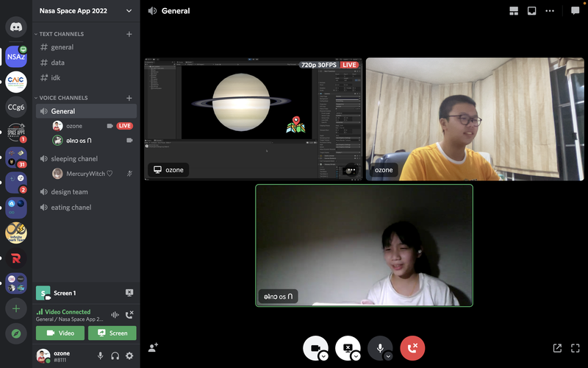Click the green Screen share button
588x368 pixels.
112,333
